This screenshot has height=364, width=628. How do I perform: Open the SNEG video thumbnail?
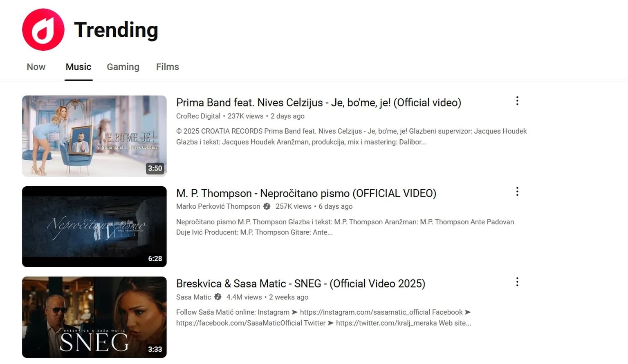[94, 317]
